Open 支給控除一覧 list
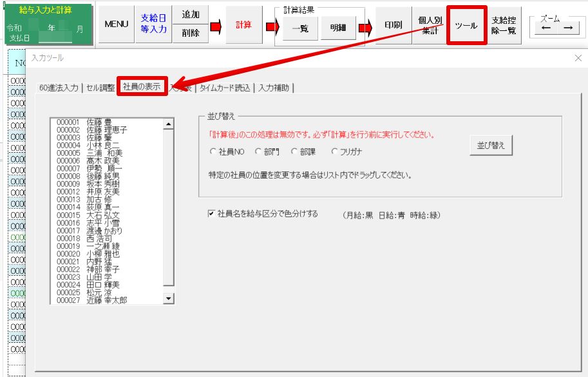Image resolution: width=588 pixels, height=377 pixels. pos(503,25)
